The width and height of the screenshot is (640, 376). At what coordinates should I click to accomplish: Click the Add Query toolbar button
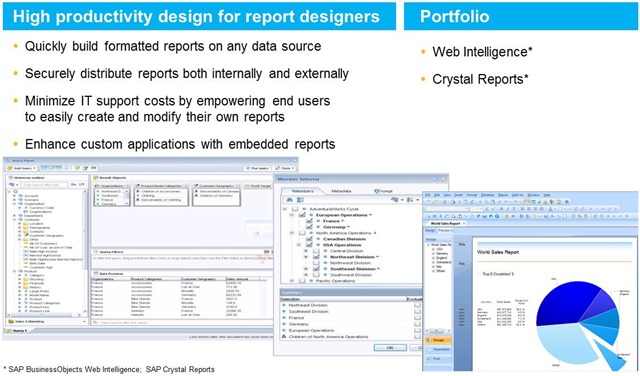[x=22, y=168]
